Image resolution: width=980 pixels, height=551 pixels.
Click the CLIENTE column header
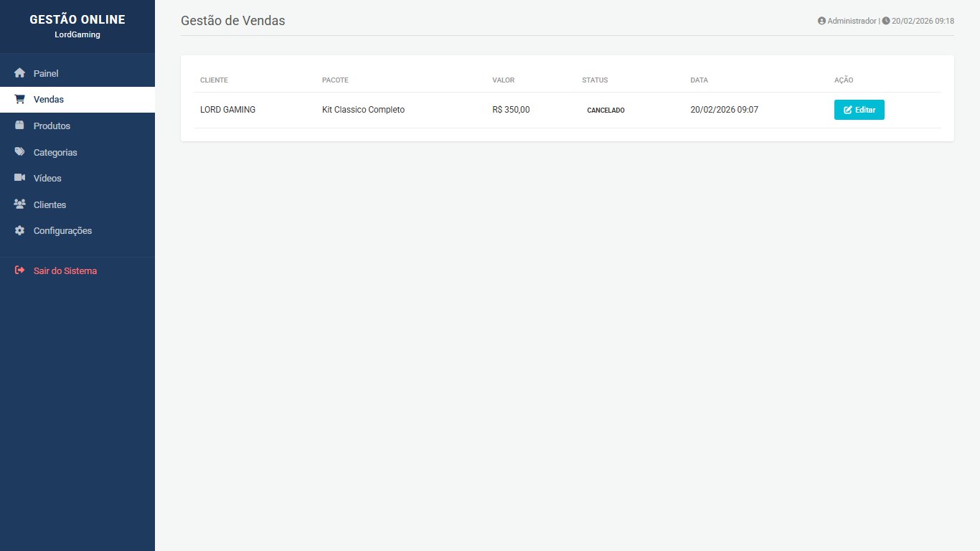tap(214, 80)
